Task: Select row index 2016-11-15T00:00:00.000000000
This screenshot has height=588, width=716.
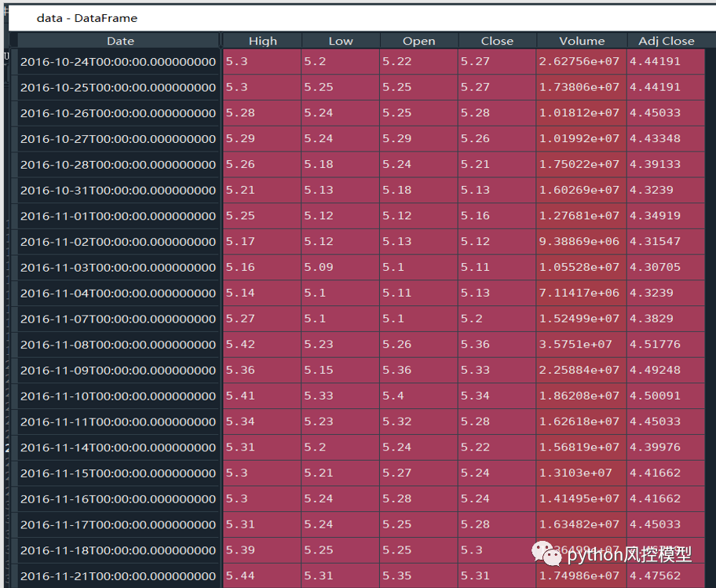Action: coord(119,473)
